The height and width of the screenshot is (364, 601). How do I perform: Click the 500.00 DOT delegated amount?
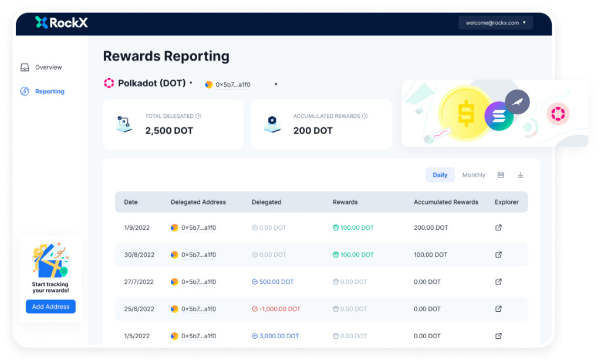coord(272,282)
